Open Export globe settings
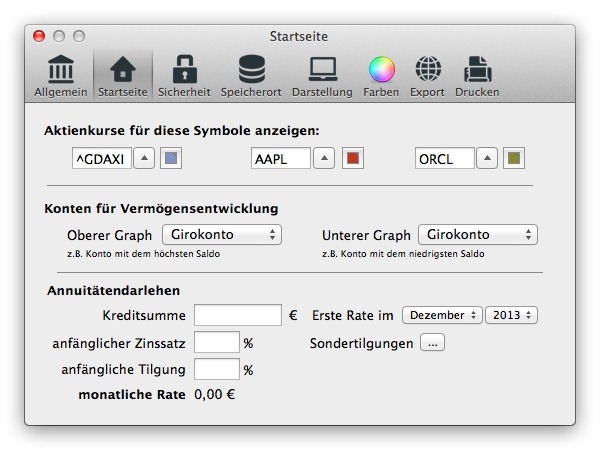Viewport: 600px width, 450px height. coord(427,76)
